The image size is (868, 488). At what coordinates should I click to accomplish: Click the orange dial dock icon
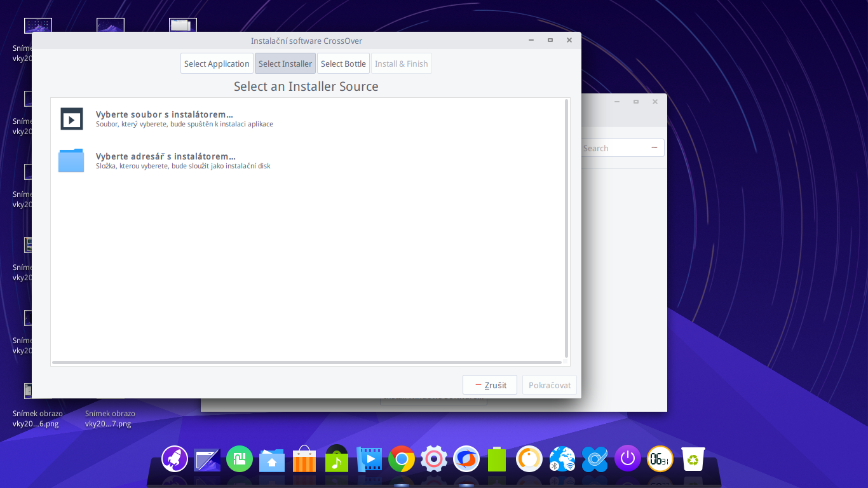click(x=529, y=459)
